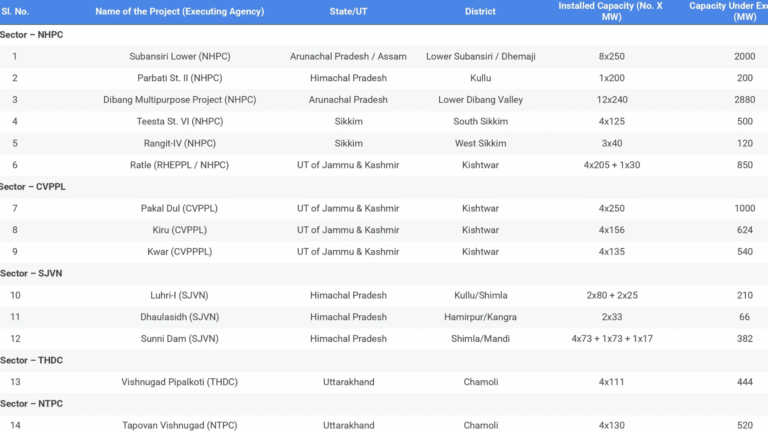This screenshot has height=432, width=768.
Task: Click 'Kwar (CVPPPL)' project name
Action: click(x=180, y=251)
